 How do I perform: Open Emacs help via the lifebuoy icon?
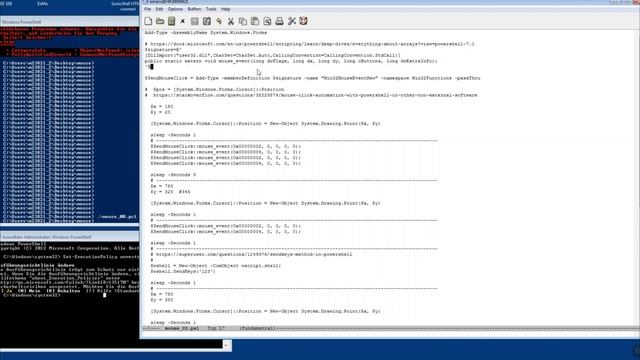pyautogui.click(x=303, y=21)
